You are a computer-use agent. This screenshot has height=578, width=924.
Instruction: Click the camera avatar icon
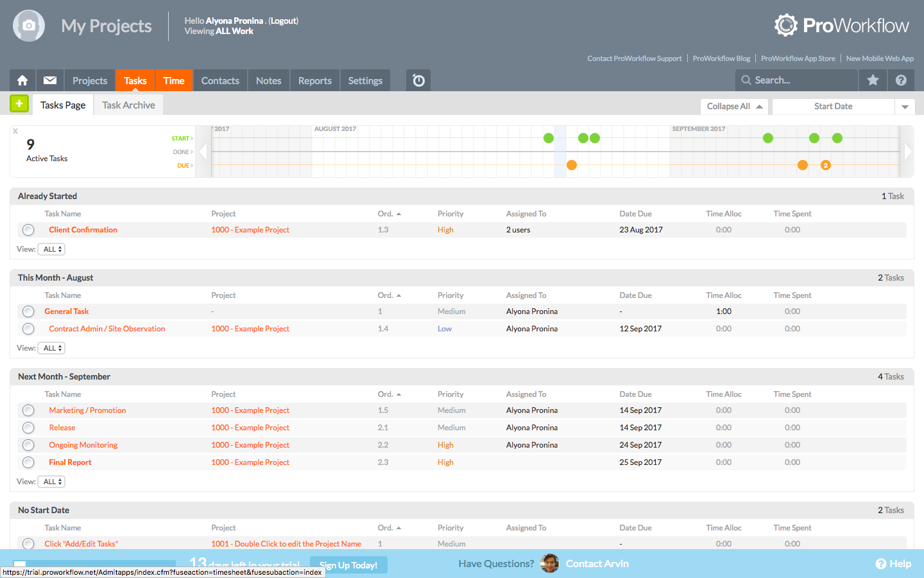(x=28, y=26)
